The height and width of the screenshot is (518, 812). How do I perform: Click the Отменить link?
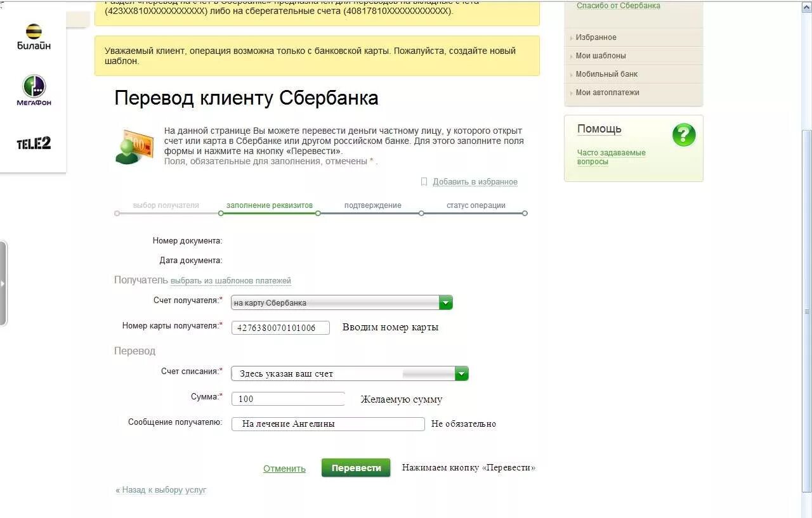pos(284,469)
